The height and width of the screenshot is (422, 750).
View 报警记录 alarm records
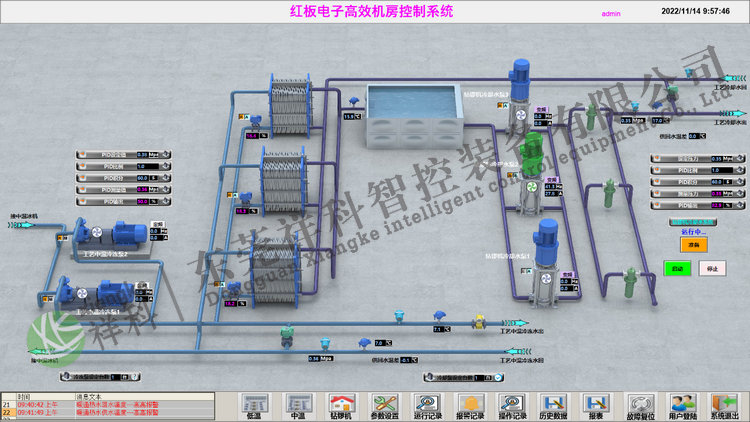pyautogui.click(x=470, y=405)
